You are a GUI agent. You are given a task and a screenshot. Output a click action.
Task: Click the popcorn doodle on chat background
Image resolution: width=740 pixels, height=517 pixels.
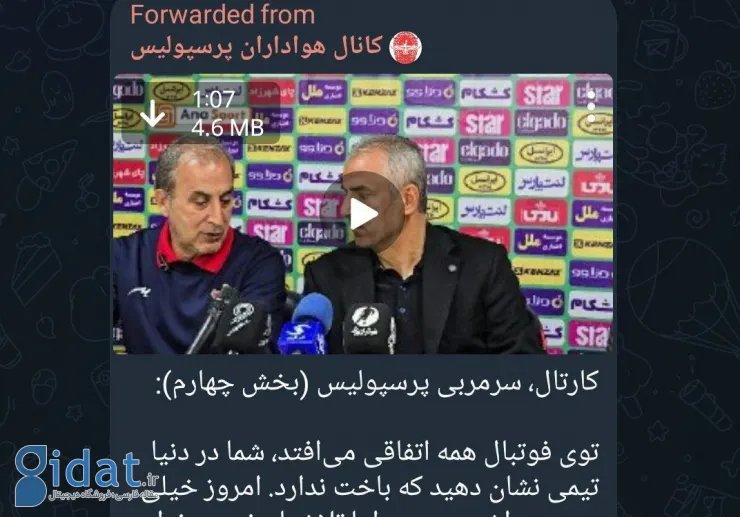(x=34, y=263)
